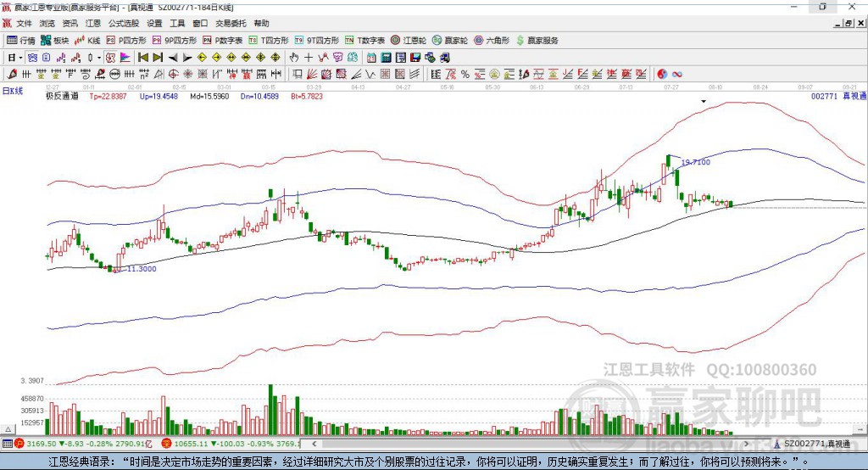
Task: Open the 江恩 menu
Action: (x=93, y=23)
